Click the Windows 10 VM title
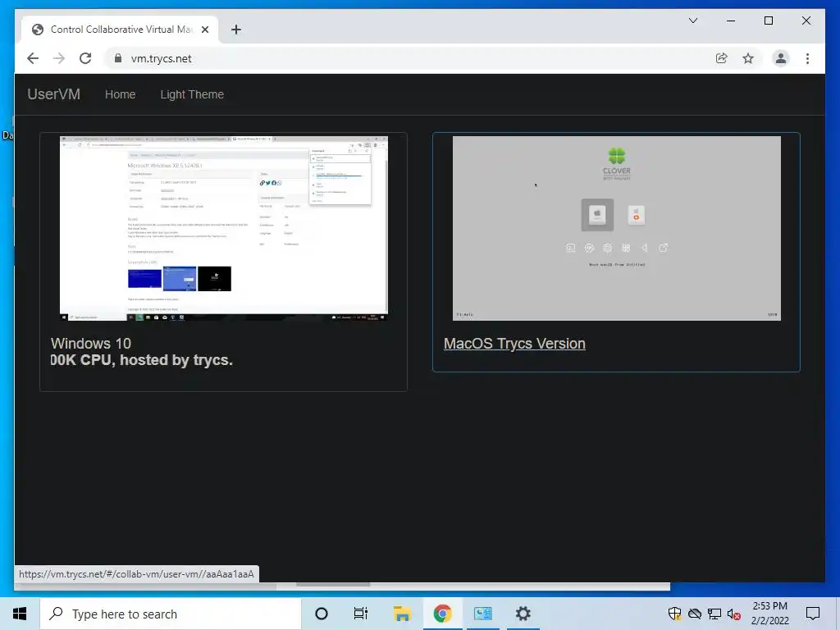The height and width of the screenshot is (630, 840). click(x=90, y=344)
